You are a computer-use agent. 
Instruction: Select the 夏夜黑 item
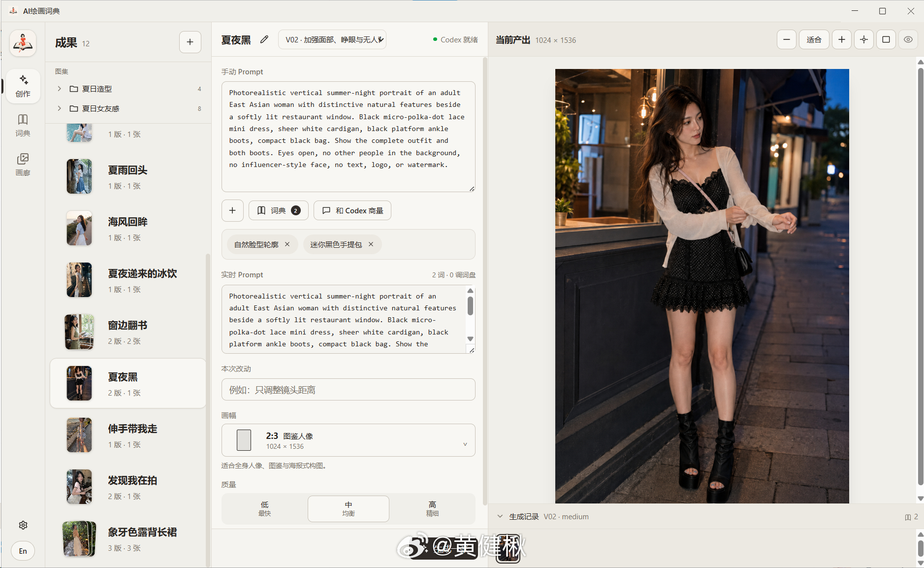click(128, 383)
